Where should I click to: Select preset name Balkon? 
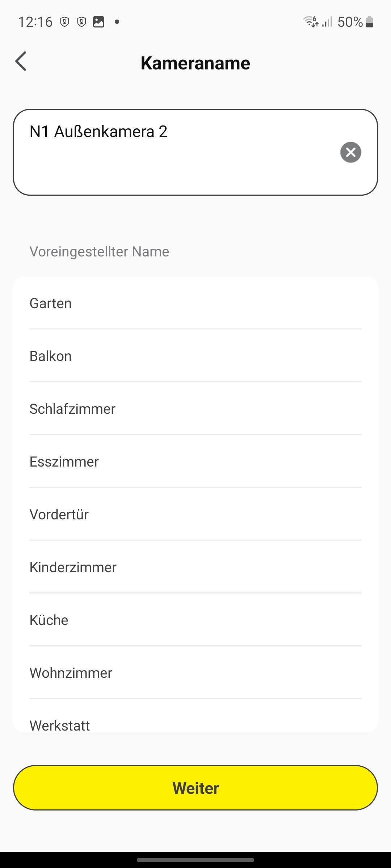[x=195, y=356]
